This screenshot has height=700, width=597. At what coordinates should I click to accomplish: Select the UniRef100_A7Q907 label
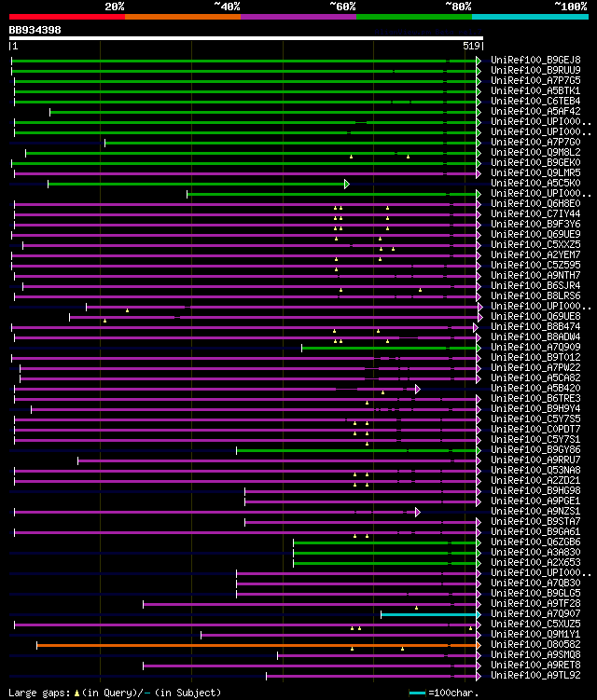click(535, 614)
